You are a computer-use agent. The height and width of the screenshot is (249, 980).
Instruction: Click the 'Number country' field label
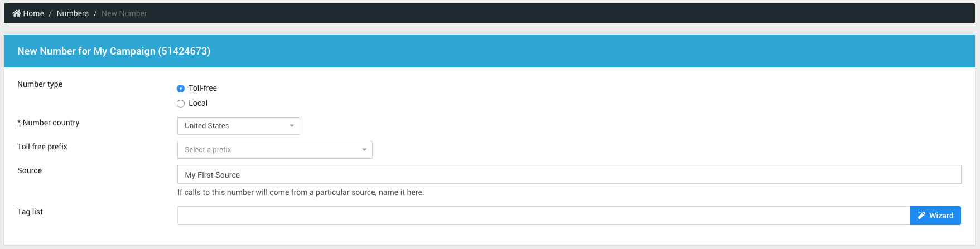click(51, 123)
